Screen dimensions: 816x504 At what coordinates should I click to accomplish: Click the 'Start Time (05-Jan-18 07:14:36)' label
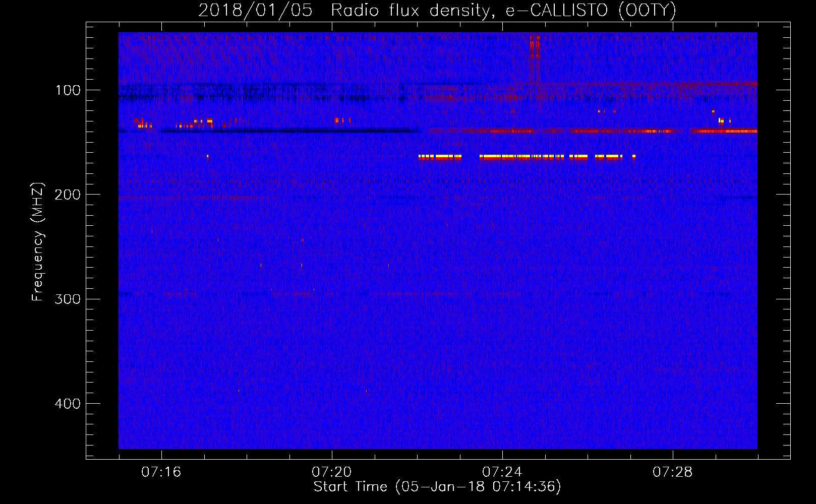click(437, 487)
